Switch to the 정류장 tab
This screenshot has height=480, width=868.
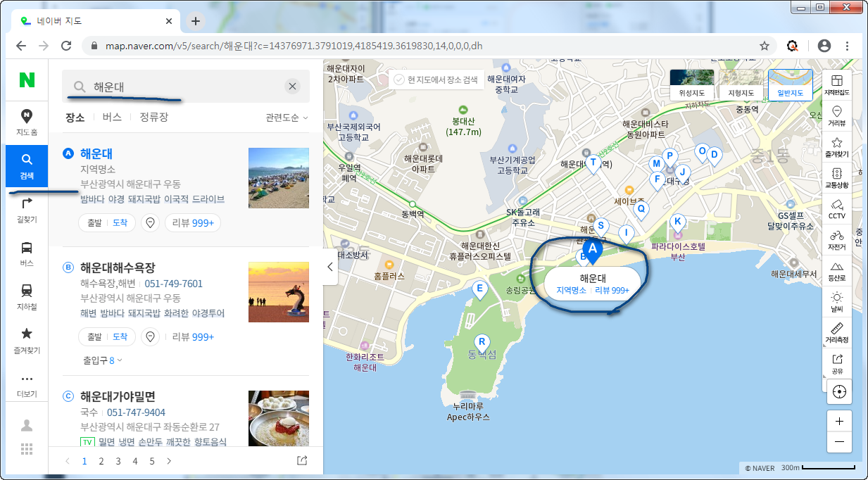click(153, 118)
